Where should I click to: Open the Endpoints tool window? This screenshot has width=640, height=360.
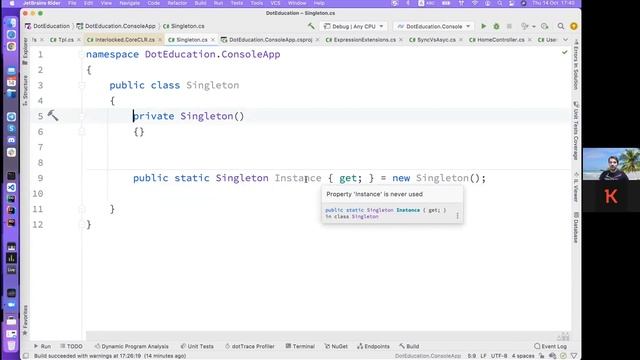pos(373,346)
